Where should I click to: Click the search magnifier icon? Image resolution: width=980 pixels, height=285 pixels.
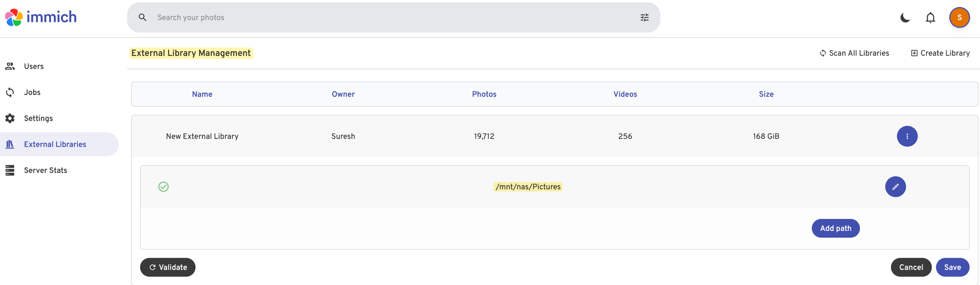coord(142,18)
